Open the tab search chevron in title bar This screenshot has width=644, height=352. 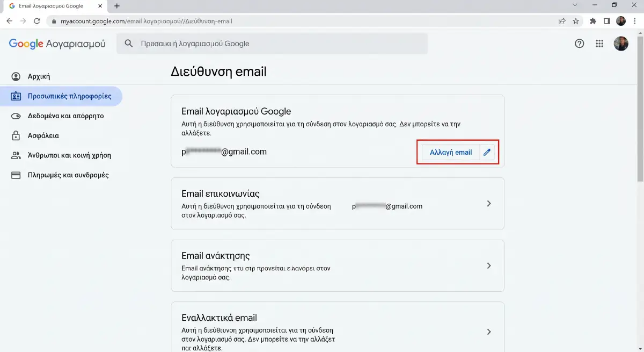coord(575,5)
